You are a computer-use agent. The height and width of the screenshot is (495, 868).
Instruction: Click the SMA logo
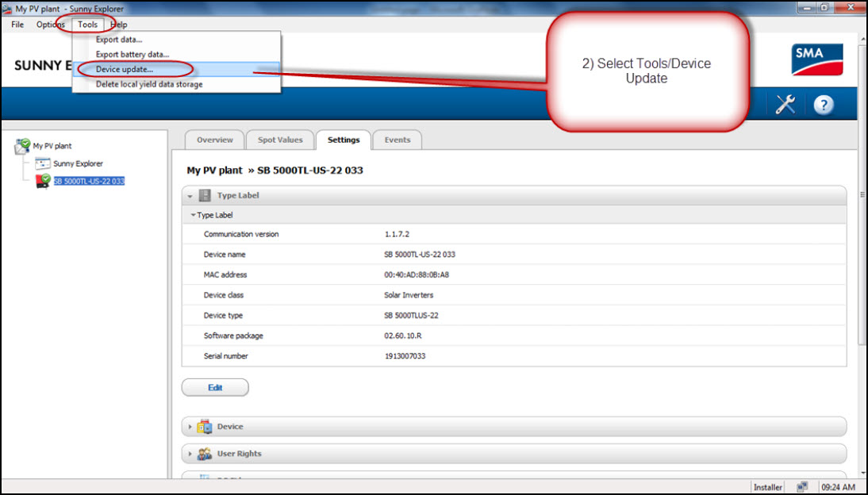click(x=817, y=59)
